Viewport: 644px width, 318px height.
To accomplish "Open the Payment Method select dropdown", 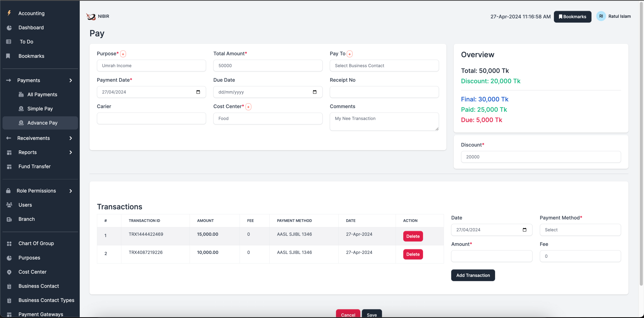I will click(580, 230).
